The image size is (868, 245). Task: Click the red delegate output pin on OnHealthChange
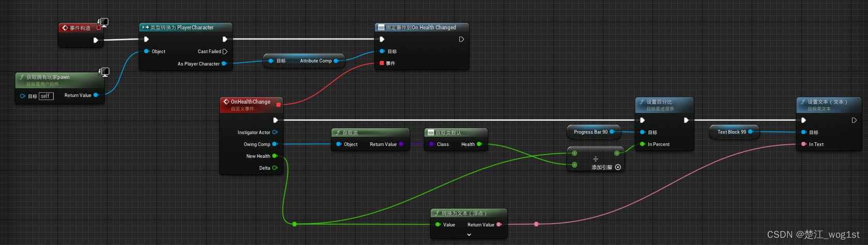278,105
